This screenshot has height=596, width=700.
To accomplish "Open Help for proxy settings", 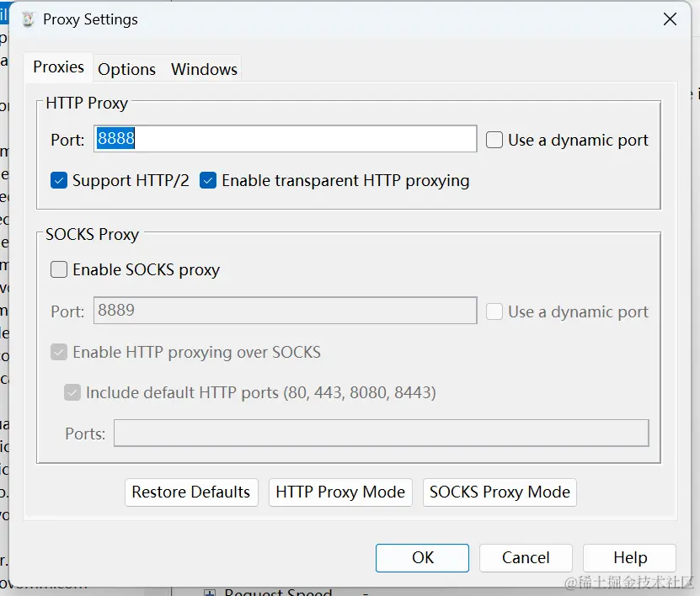I will (629, 557).
